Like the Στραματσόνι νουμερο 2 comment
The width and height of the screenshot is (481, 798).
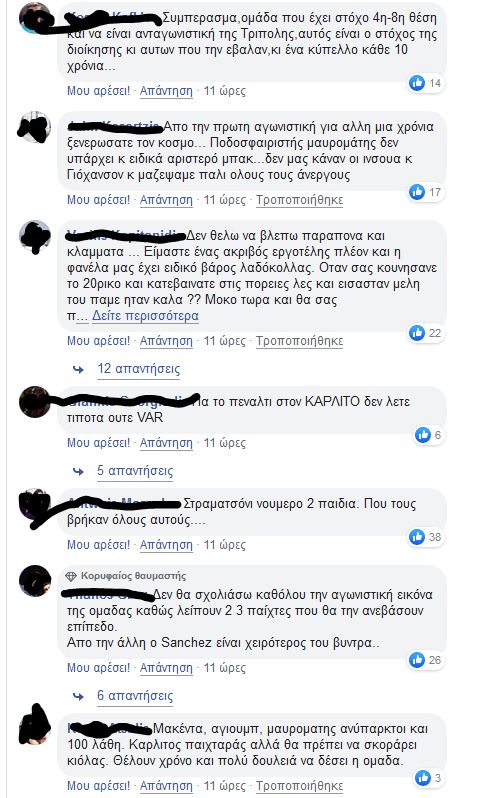coord(98,545)
